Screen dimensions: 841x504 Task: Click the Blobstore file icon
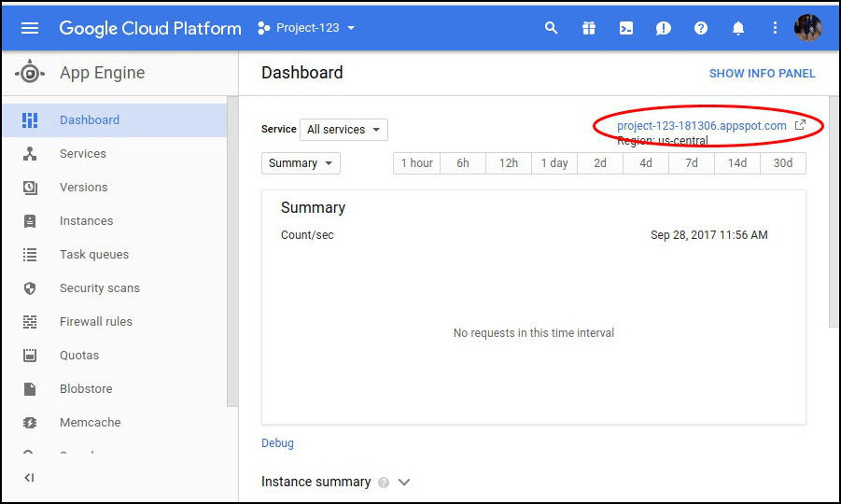point(30,389)
